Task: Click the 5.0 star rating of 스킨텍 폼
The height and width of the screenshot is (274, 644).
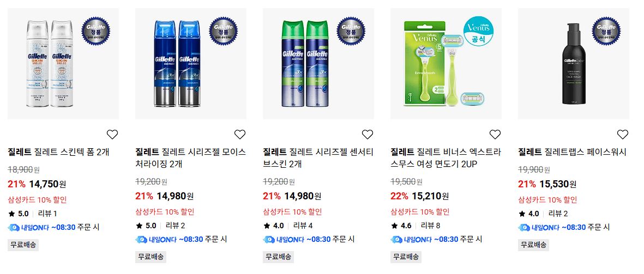Action: pos(19,214)
